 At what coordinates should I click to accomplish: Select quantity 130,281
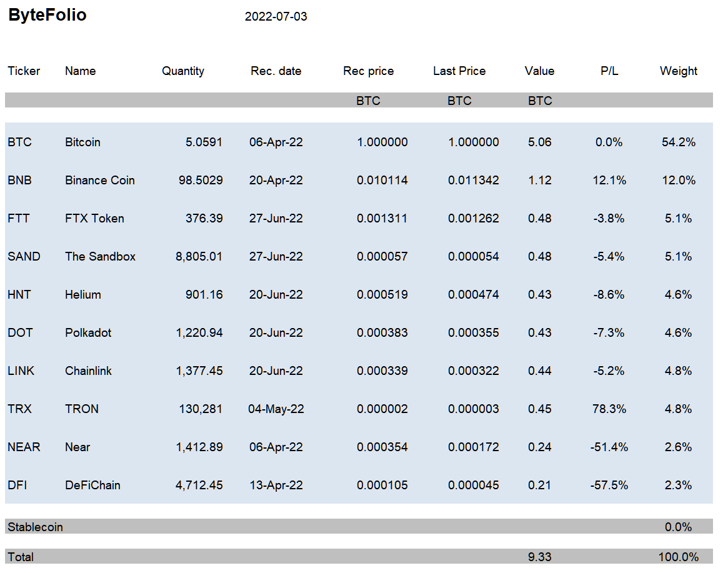(201, 409)
